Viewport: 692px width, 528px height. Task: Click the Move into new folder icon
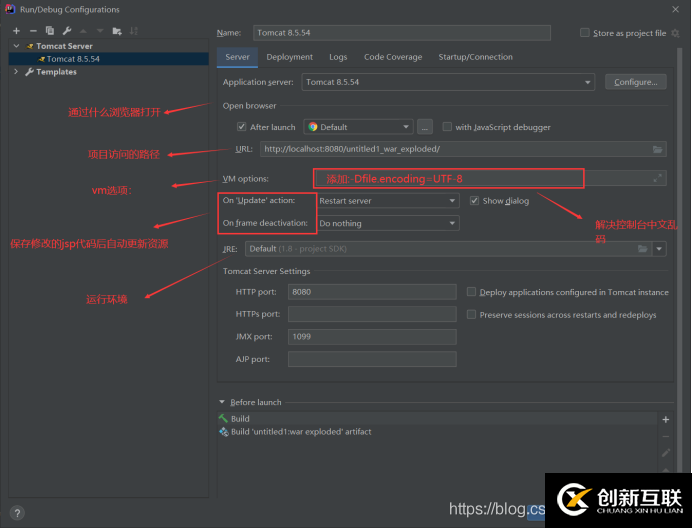point(117,31)
